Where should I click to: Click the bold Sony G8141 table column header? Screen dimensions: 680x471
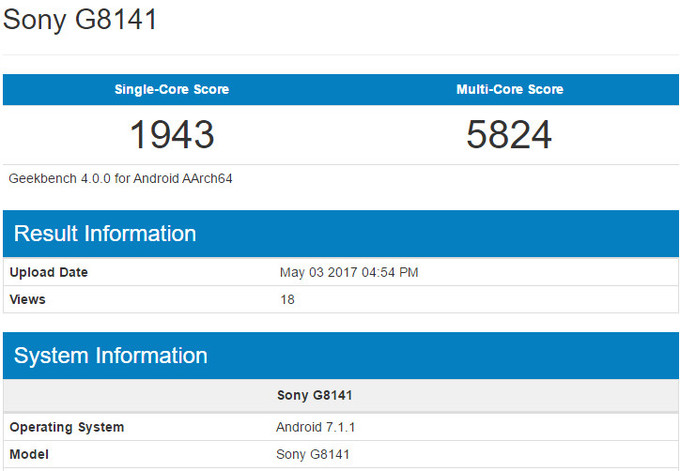(314, 395)
